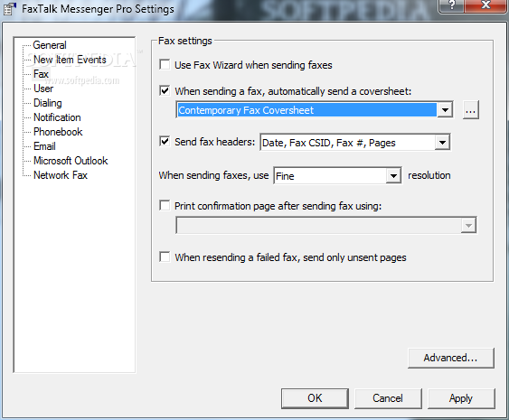Open the Fine resolution dropdown
Viewport: 509px width, 420px height.
[x=393, y=176]
